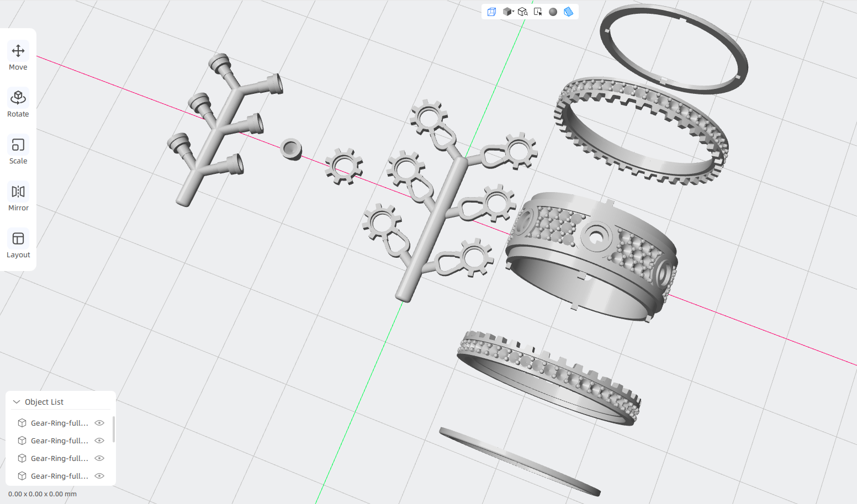The height and width of the screenshot is (504, 857).
Task: Select the single loose gear model
Action: [344, 166]
